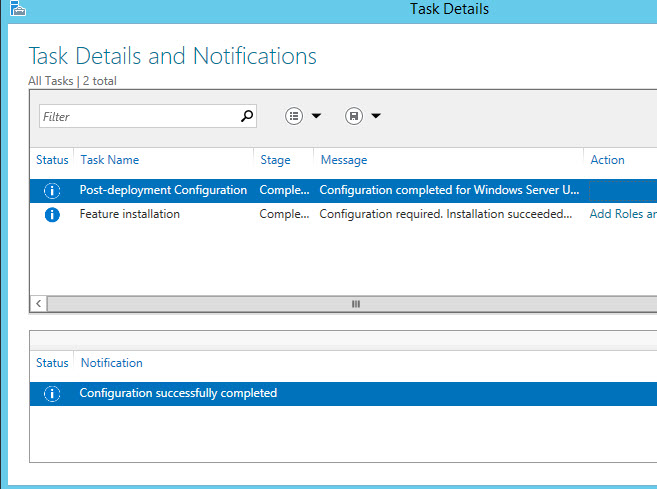This screenshot has height=489, width=657.
Task: Open the list view options icon
Action: [x=294, y=116]
